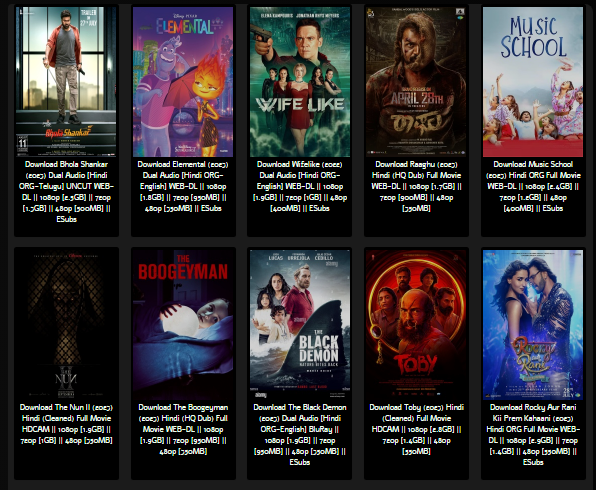596x490 pixels.
Task: Open the Raaghu movie poster
Action: (416, 82)
